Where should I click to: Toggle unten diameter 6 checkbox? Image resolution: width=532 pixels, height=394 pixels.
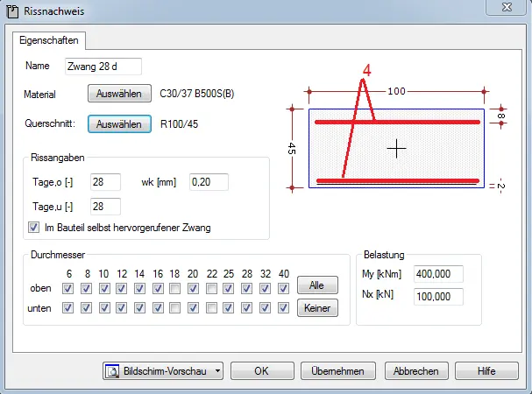tap(67, 308)
